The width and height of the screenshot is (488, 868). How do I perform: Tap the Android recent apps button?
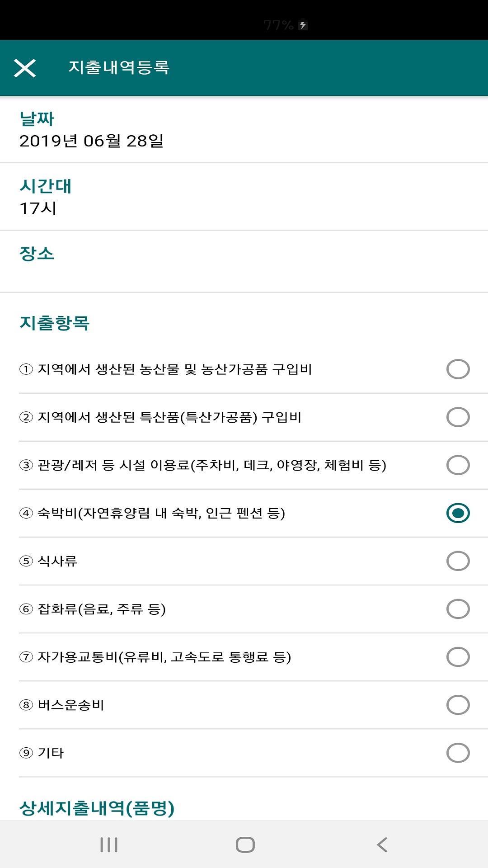(109, 844)
